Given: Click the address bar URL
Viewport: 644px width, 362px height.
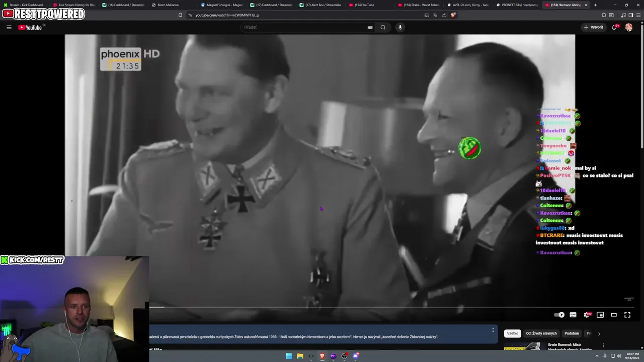Looking at the screenshot, I should (227, 15).
